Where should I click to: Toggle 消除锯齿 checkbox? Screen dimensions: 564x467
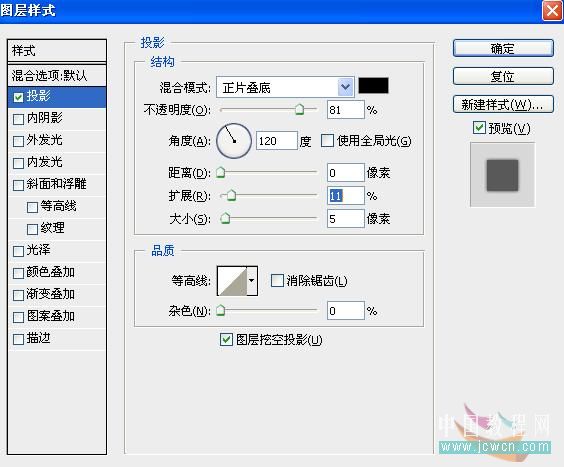tap(277, 281)
